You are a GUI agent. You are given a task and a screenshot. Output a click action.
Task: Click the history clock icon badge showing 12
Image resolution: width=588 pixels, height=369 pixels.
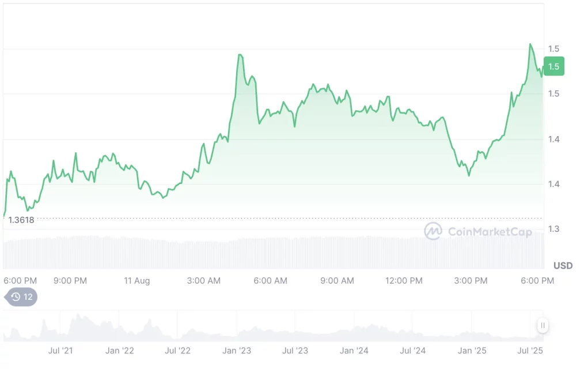coord(21,297)
